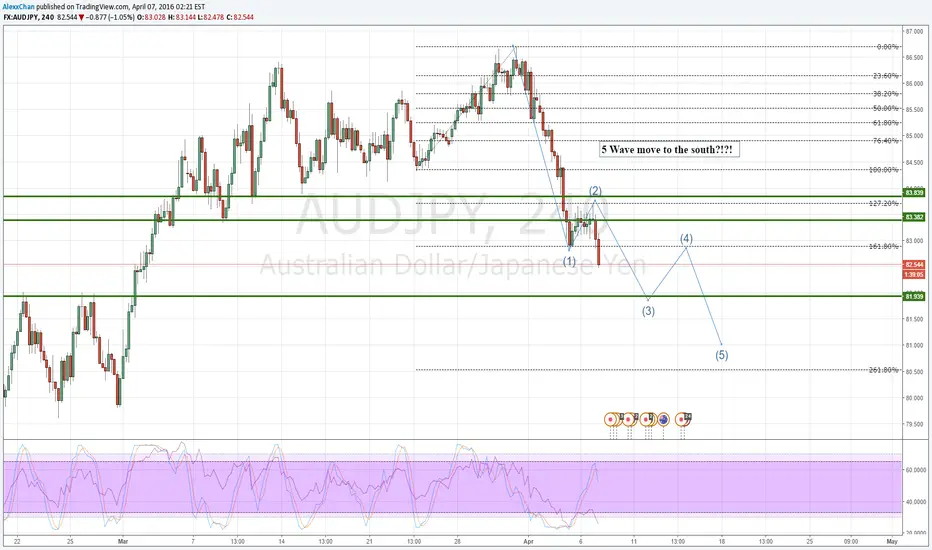Click the Apr date on the time axis
Viewport: 932px width, 550px height.
click(528, 542)
